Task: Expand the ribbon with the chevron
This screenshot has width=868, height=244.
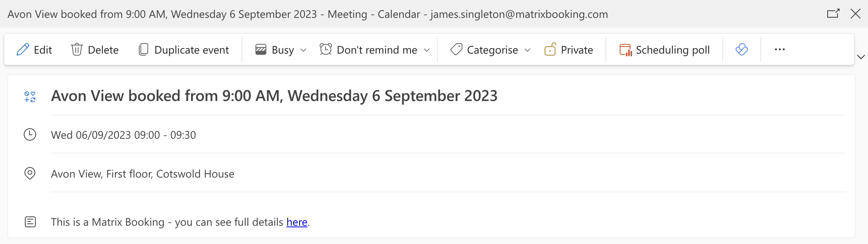Action: tap(861, 57)
